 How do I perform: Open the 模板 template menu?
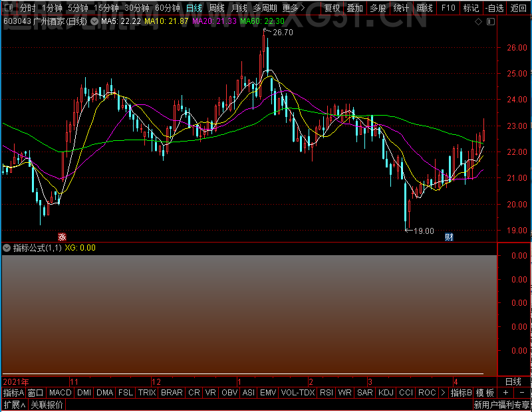point(485,393)
